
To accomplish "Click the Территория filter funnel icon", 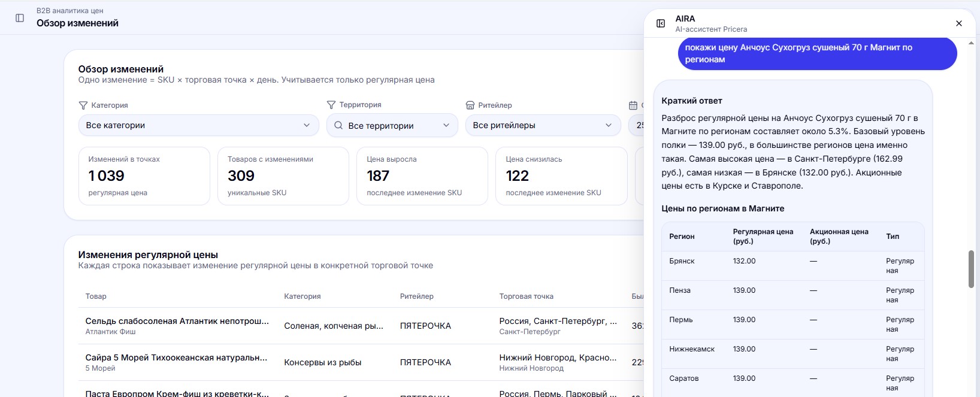I will (x=331, y=105).
